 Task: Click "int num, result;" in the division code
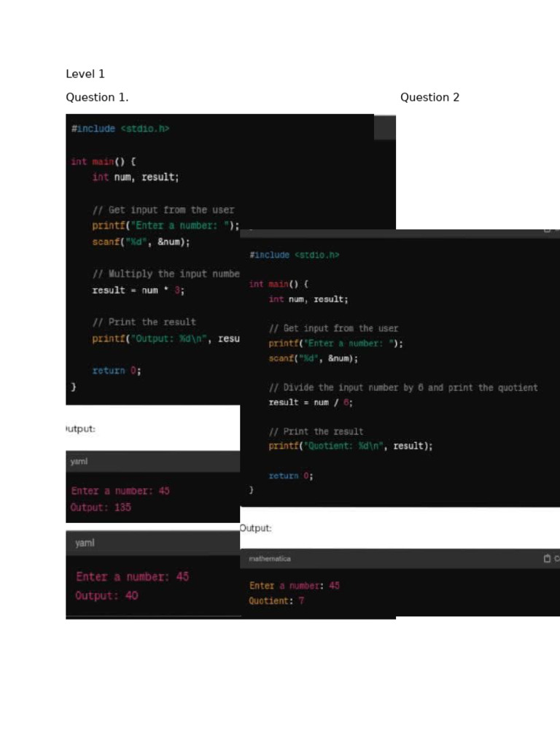[308, 299]
